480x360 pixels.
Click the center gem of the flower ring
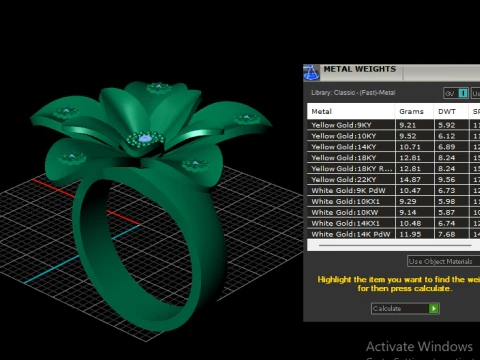145,139
